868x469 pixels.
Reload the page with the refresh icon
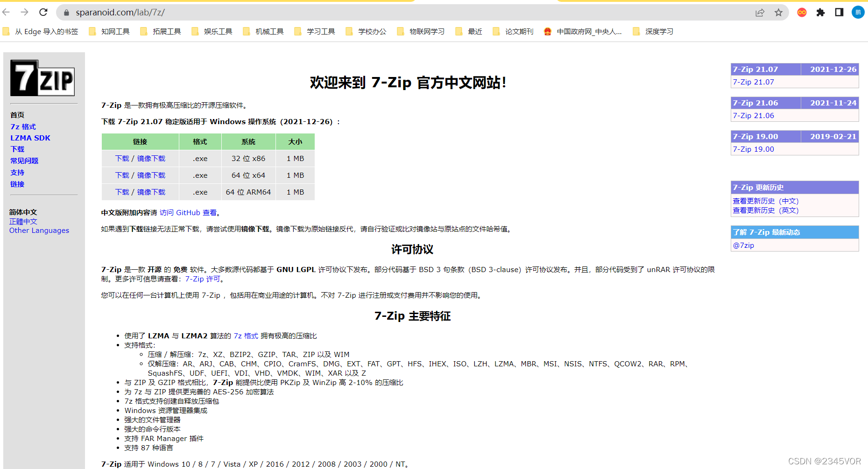[43, 12]
